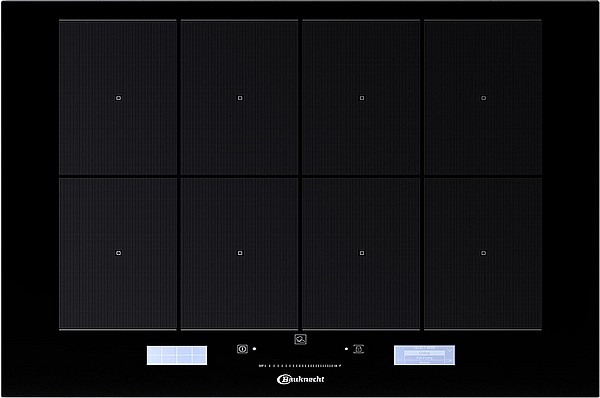Tap the rear far-right cooking zone marker
The image size is (600, 398).
pos(483,98)
